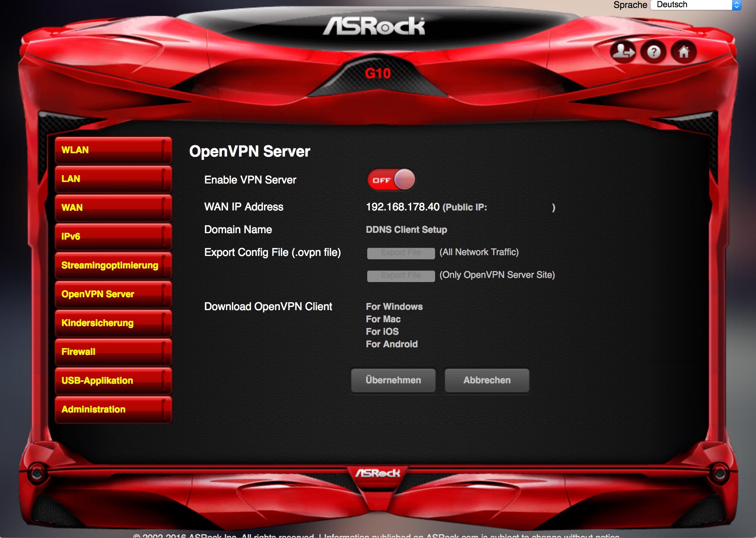
Task: Click the WAN IP address 192.168.178.40
Action: coord(402,207)
